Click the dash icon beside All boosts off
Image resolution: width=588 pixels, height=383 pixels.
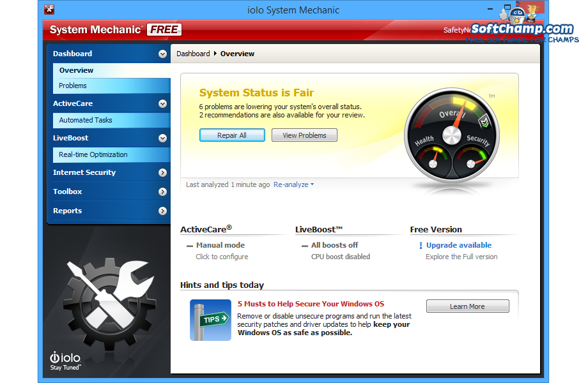304,246
